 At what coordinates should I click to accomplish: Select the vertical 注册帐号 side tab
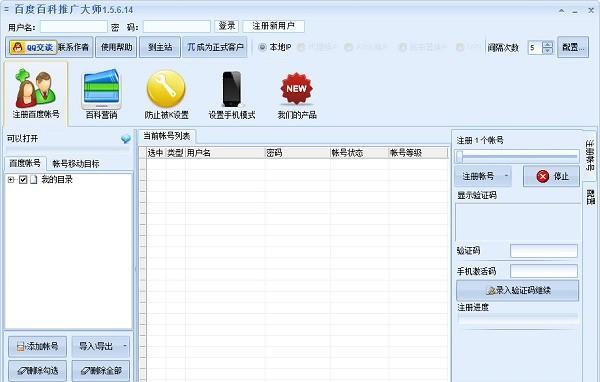[590, 155]
